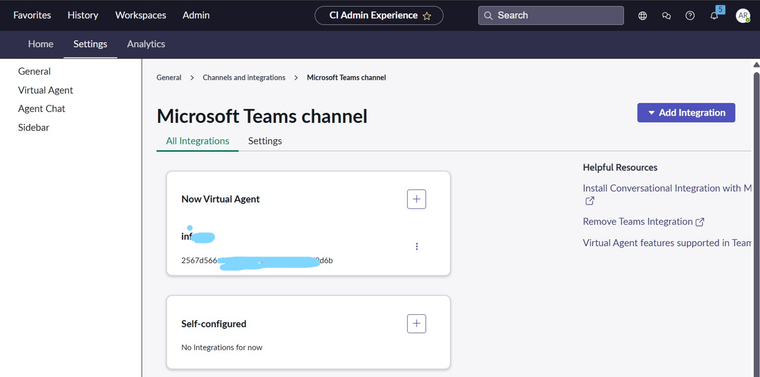Viewport: 760px width, 377px height.
Task: Click the No Integrations for now text
Action: pyautogui.click(x=222, y=347)
